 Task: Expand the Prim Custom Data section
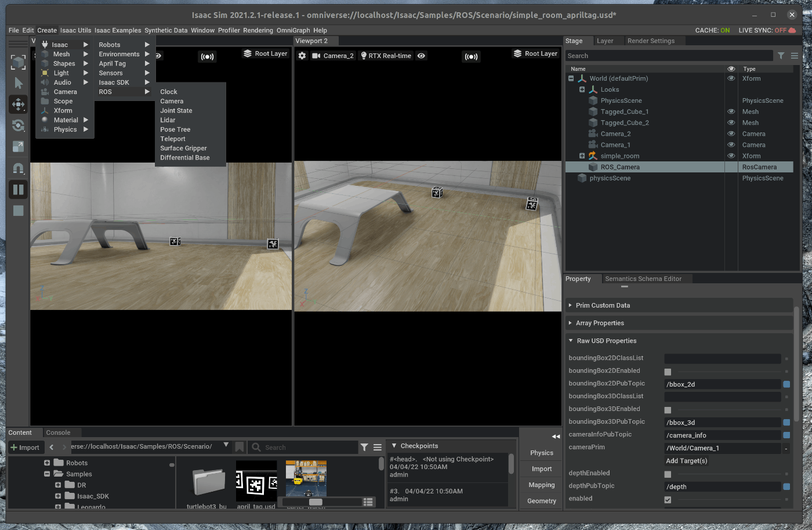[x=679, y=305]
